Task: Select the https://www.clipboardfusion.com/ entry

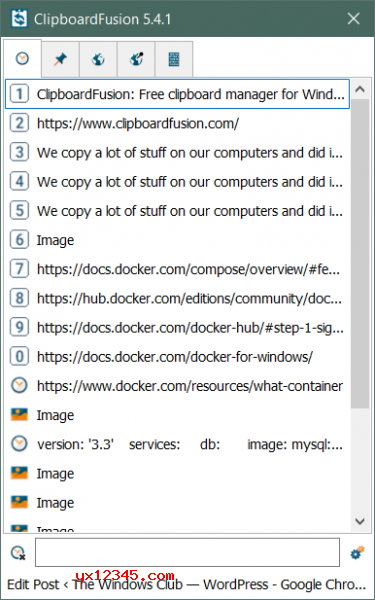Action: pyautogui.click(x=177, y=123)
